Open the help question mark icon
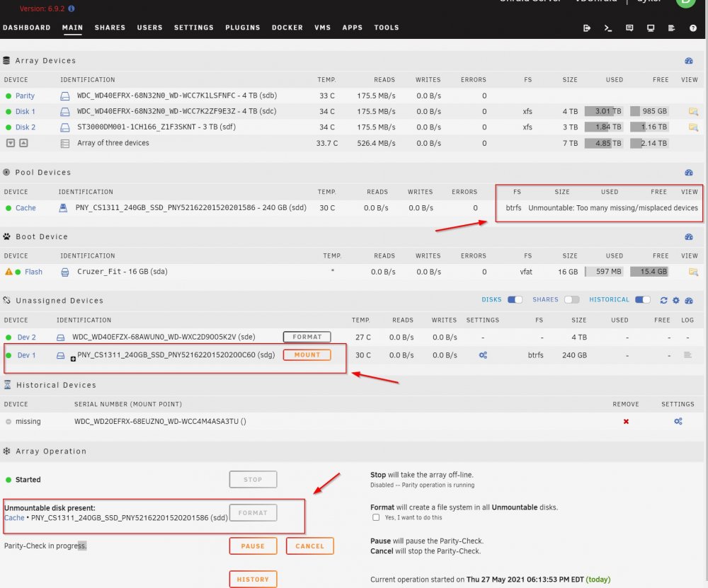The image size is (708, 588). tap(692, 28)
